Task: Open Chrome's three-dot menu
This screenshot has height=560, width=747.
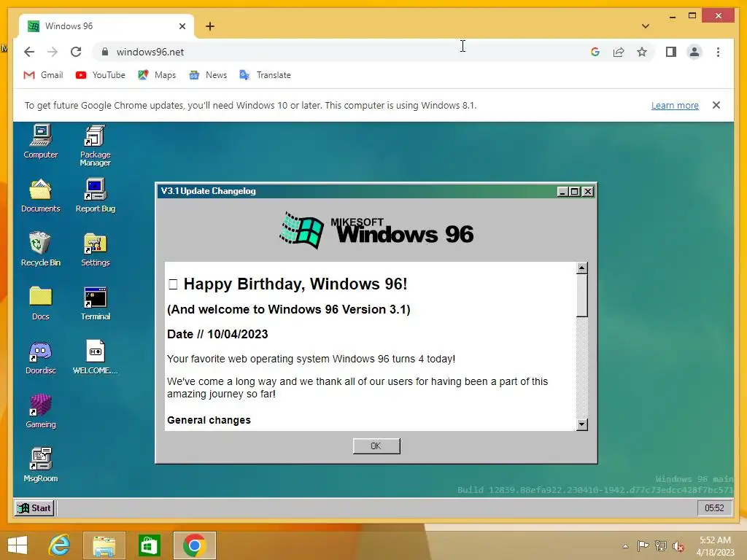Action: [x=718, y=52]
